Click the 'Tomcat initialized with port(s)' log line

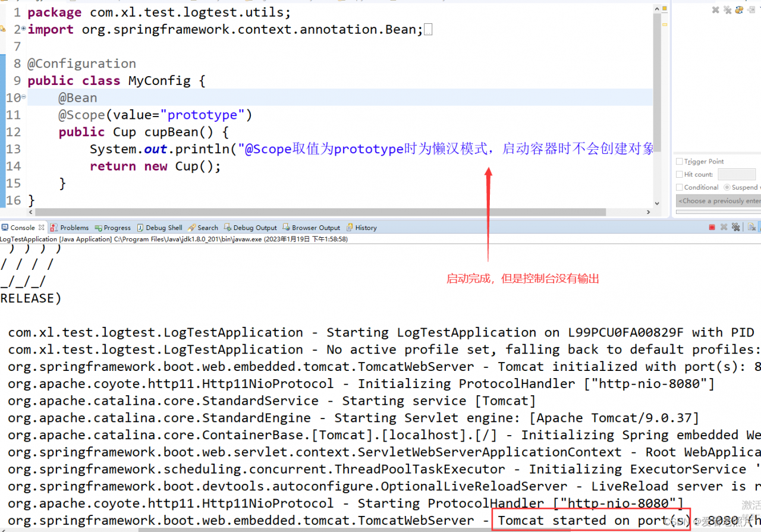(384, 367)
